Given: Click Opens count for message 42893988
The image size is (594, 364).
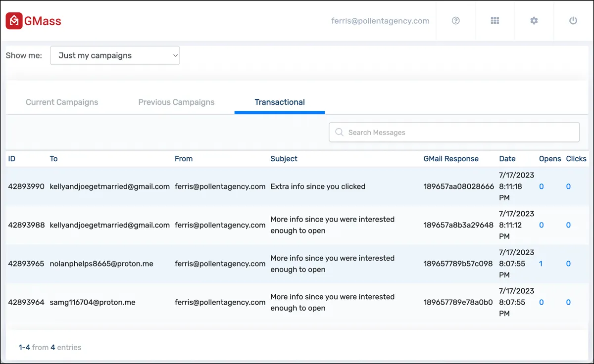Looking at the screenshot, I should click(542, 225).
